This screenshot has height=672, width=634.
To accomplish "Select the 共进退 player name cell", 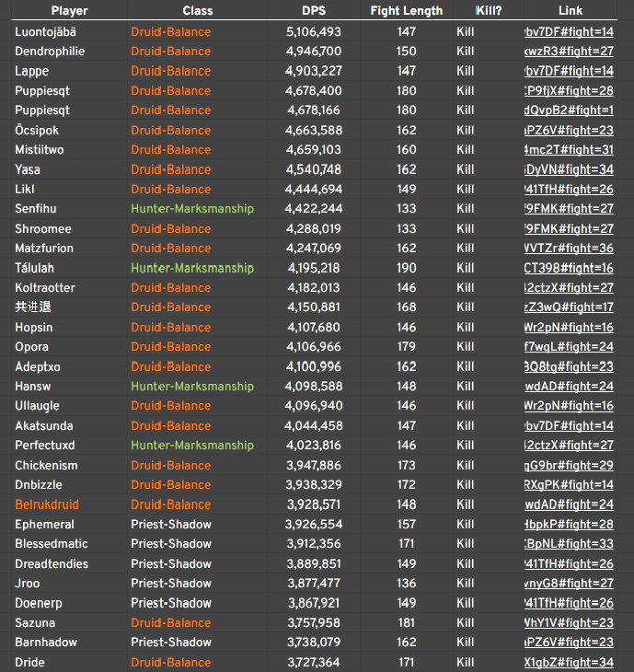I will tap(33, 307).
